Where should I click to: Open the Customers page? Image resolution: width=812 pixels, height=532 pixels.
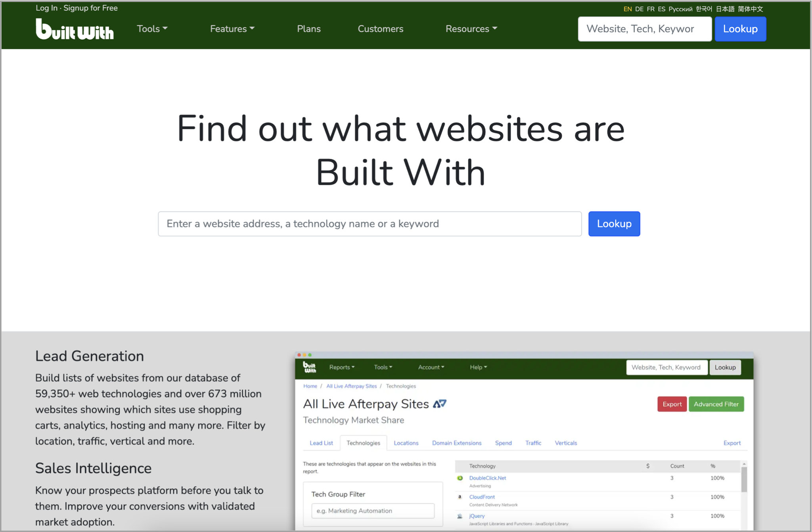[x=380, y=29]
